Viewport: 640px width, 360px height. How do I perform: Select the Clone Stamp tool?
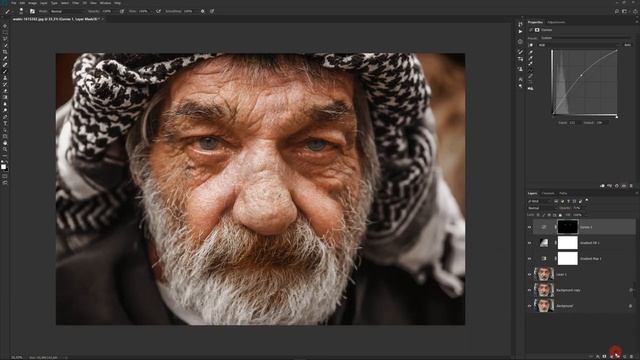pyautogui.click(x=5, y=78)
